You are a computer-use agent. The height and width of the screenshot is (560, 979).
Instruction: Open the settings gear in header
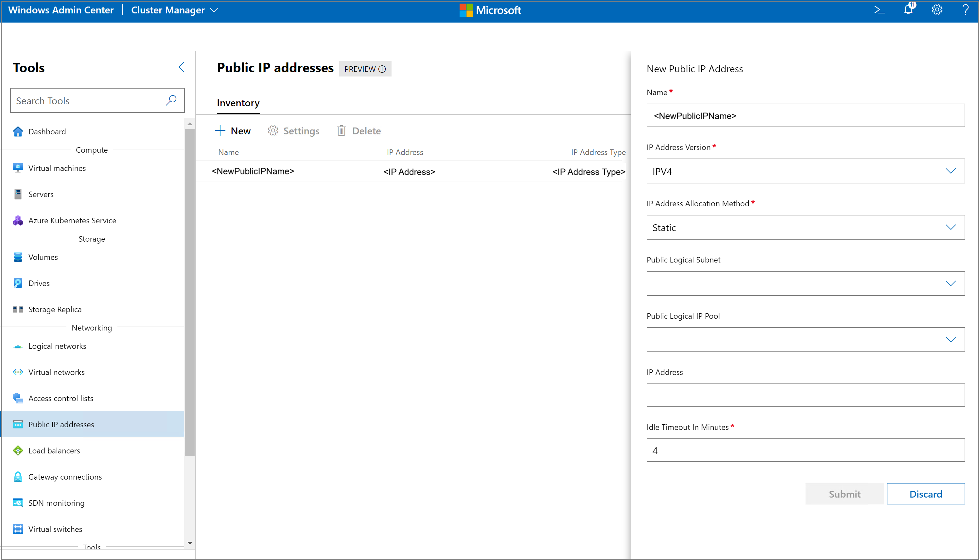(937, 10)
